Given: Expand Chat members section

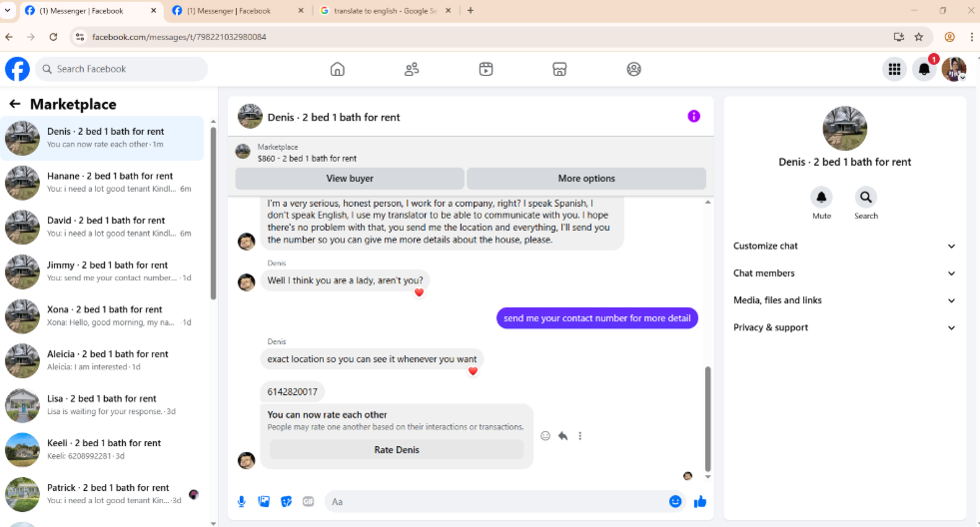Looking at the screenshot, I should [844, 272].
